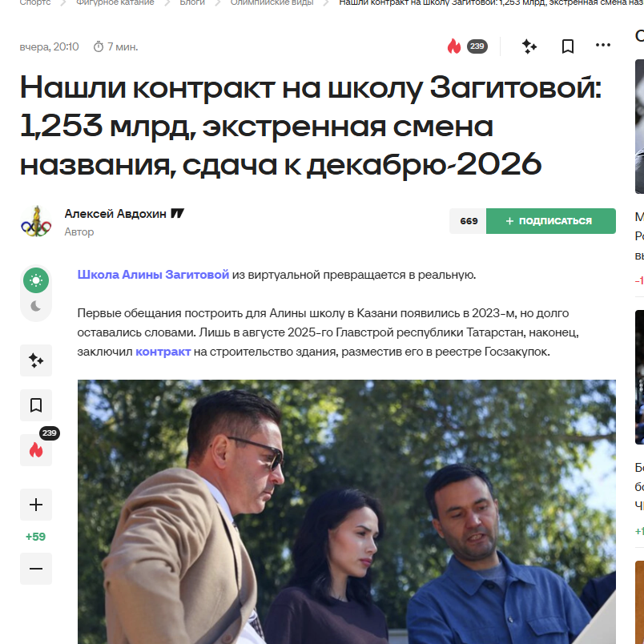This screenshot has width=644, height=644.
Task: Open Олимпийские виды breadcrumb
Action: pos(272,2)
